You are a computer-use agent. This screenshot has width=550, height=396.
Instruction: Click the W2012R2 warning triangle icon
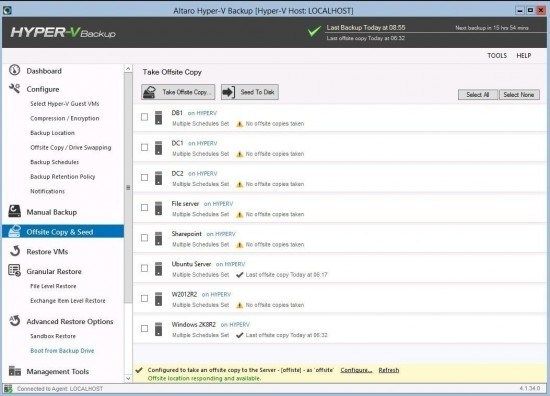(240, 305)
